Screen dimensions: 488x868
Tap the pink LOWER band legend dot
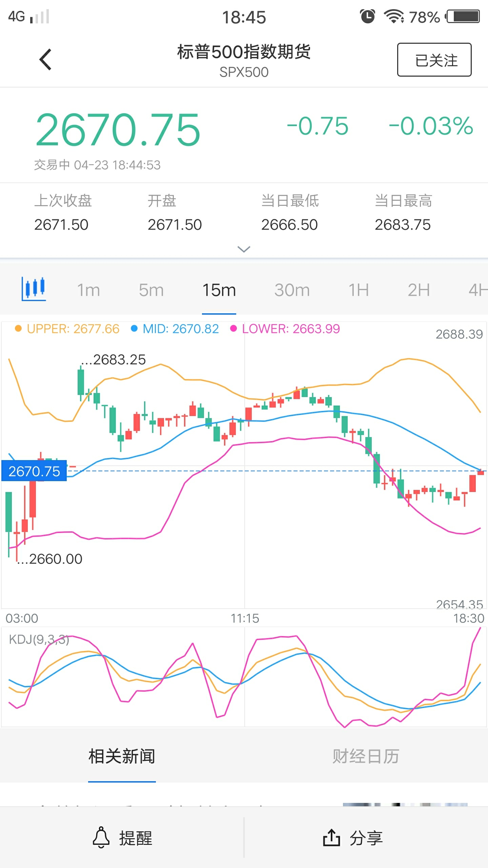[233, 329]
